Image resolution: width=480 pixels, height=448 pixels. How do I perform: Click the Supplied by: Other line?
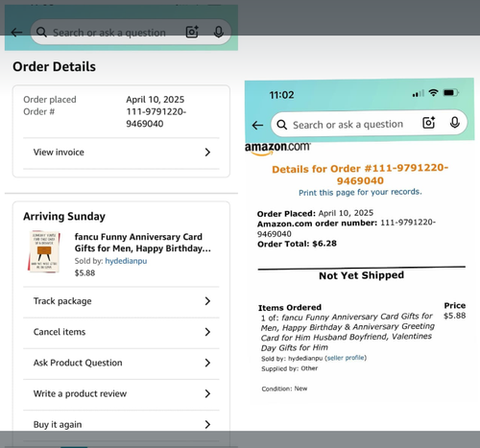click(290, 368)
